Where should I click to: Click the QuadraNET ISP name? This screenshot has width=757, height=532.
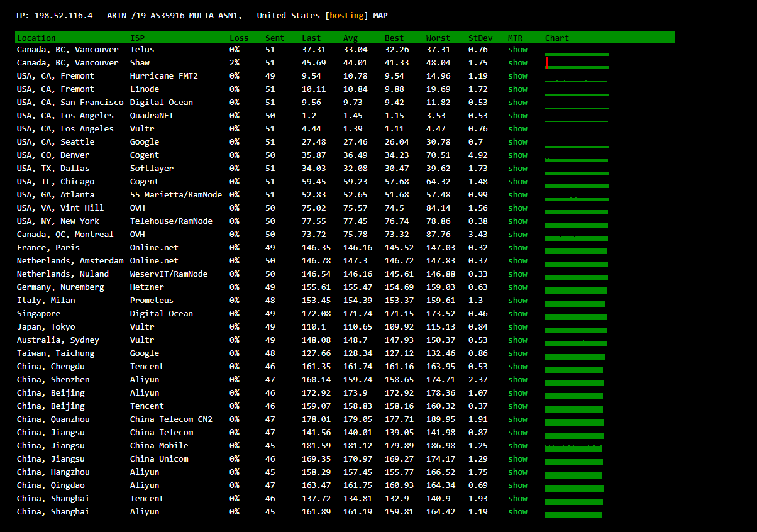pos(152,115)
